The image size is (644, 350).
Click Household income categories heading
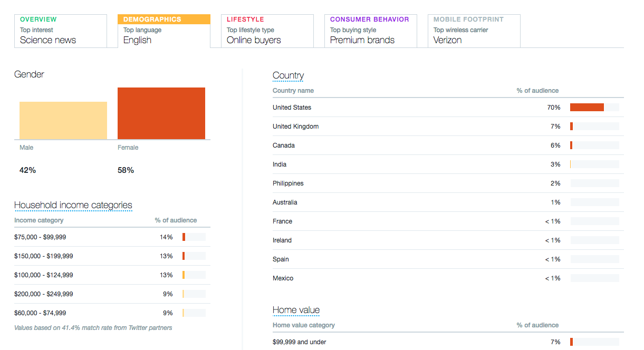73,205
